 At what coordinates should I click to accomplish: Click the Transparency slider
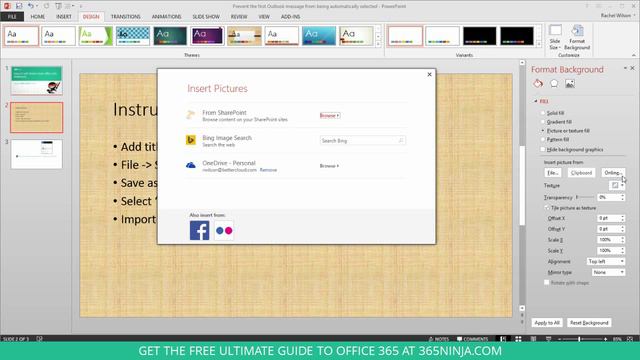(584, 197)
